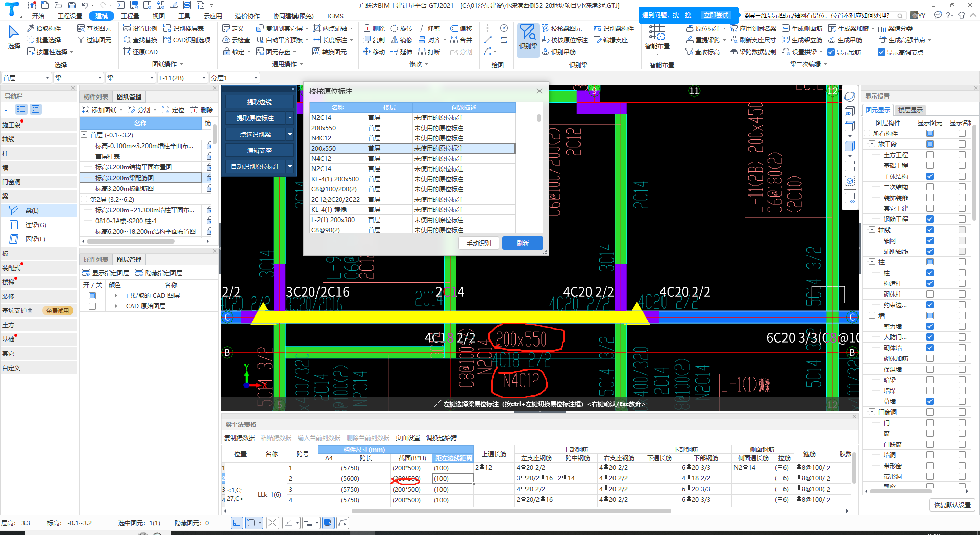Screen dimensions: 980x535
Task: Click 恢复默认设置 button
Action: pyautogui.click(x=952, y=505)
